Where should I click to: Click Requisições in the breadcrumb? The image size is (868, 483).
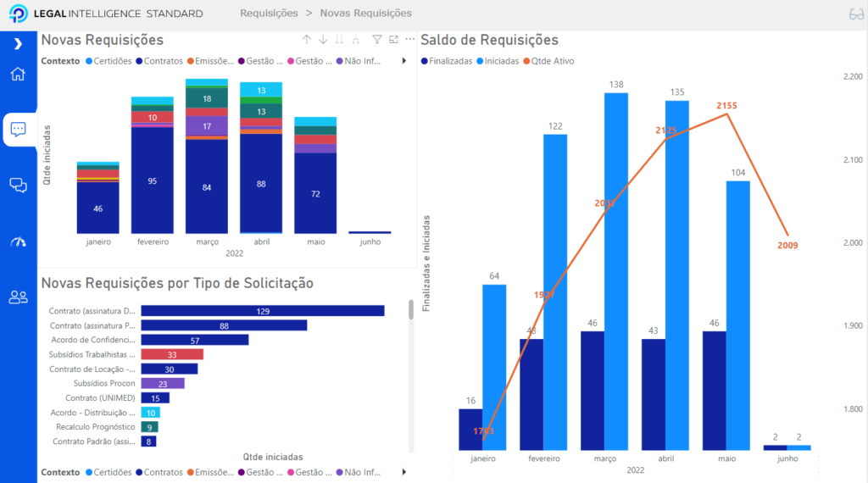(269, 14)
